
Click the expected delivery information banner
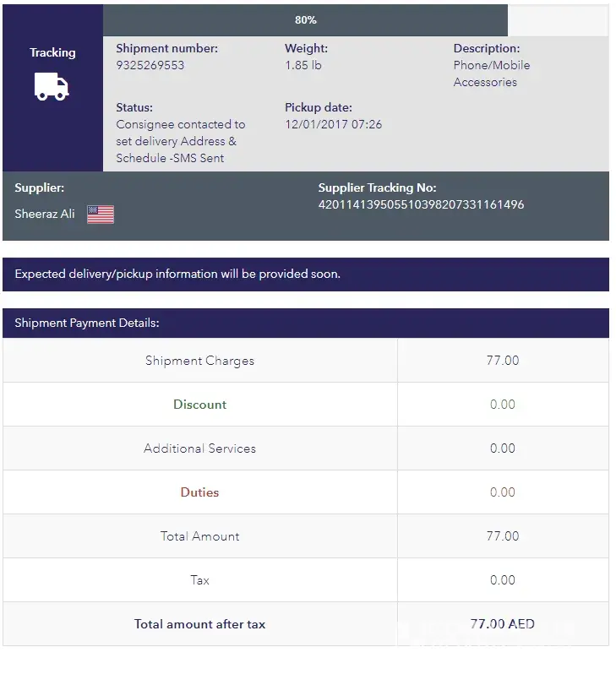[177, 274]
